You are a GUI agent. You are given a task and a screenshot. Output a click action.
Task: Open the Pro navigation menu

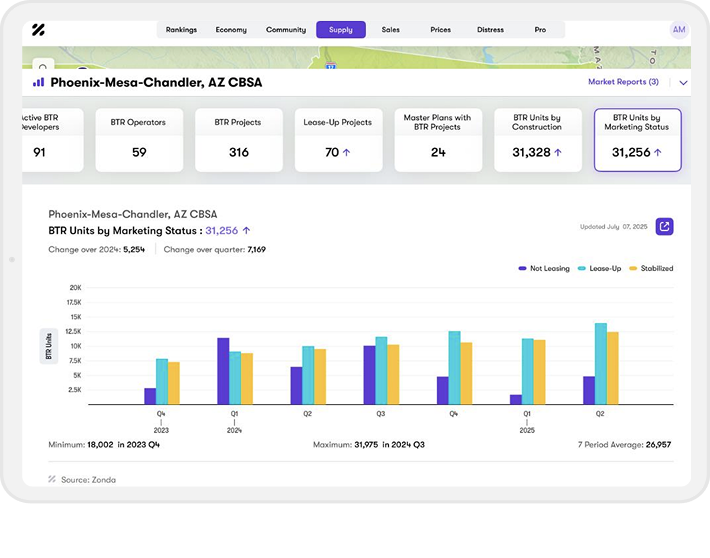coord(540,30)
